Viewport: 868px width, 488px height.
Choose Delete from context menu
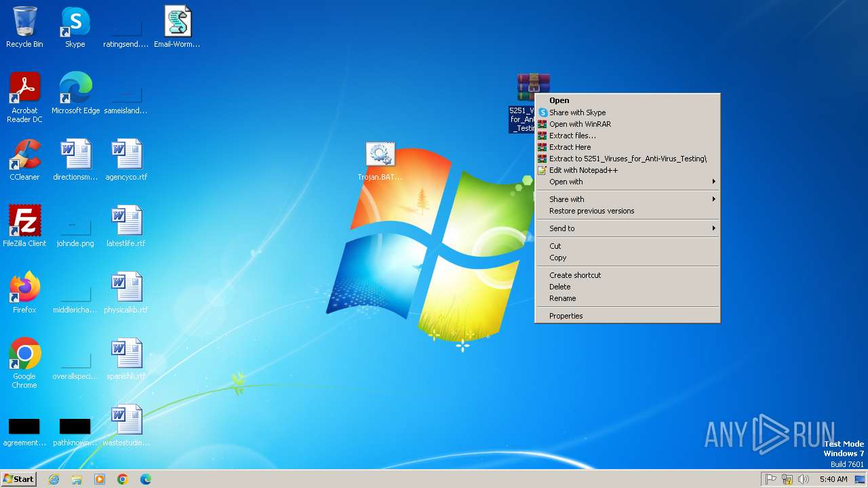tap(627, 287)
